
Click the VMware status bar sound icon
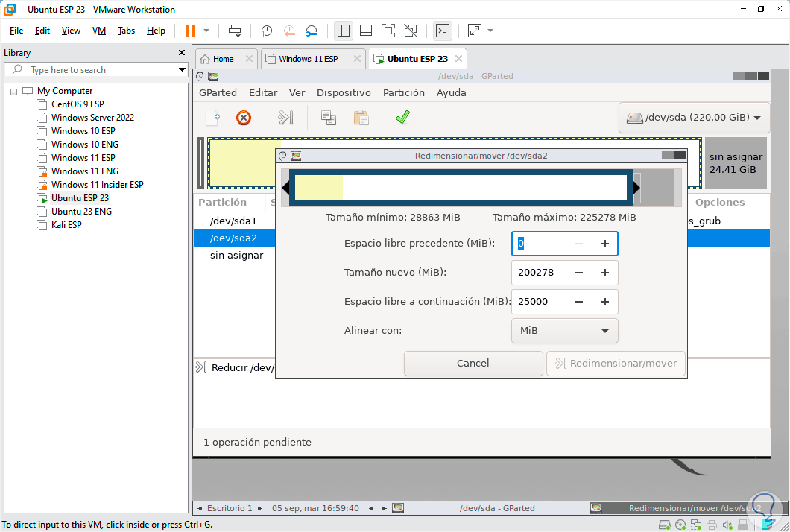point(727,525)
